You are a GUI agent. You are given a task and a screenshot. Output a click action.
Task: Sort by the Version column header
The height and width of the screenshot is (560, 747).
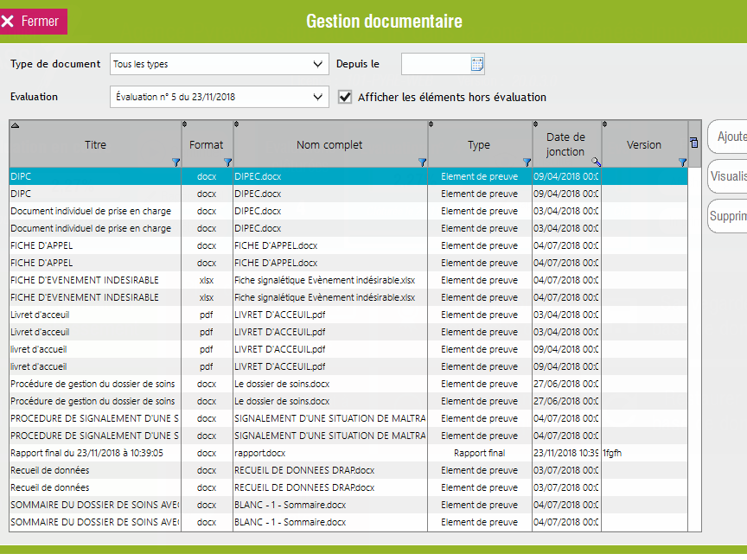coord(644,145)
